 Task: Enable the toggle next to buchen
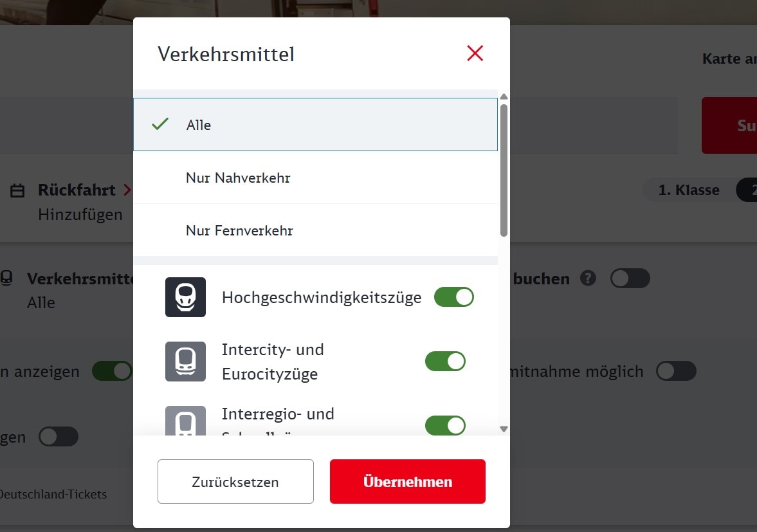click(630, 278)
